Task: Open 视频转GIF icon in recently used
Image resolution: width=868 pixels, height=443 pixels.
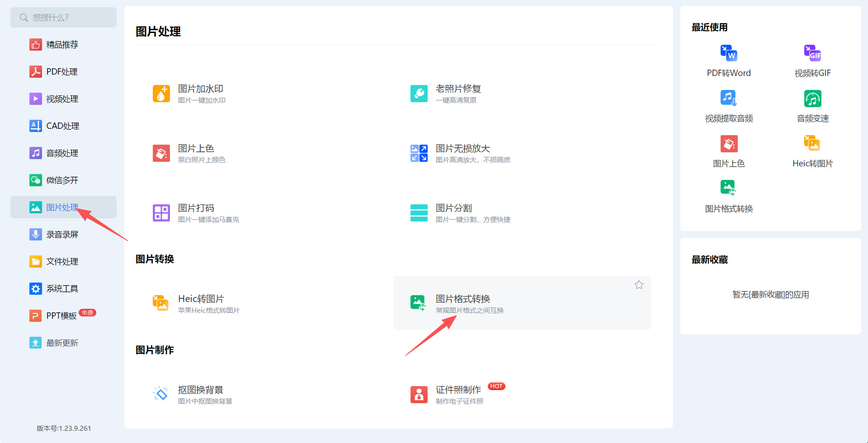Action: (812, 53)
